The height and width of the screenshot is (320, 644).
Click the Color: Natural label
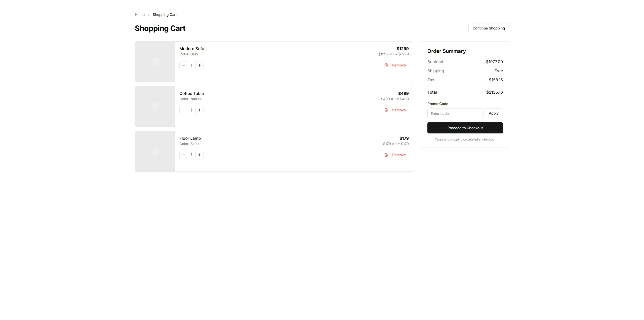pos(191,99)
